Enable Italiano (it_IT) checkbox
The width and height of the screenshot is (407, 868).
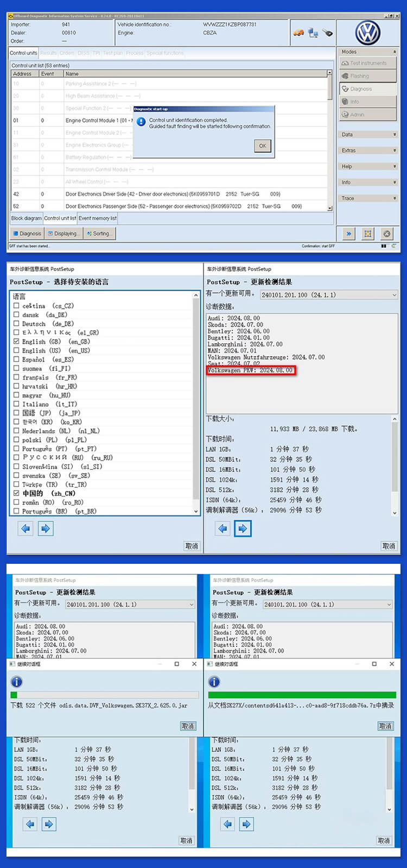pos(16,404)
